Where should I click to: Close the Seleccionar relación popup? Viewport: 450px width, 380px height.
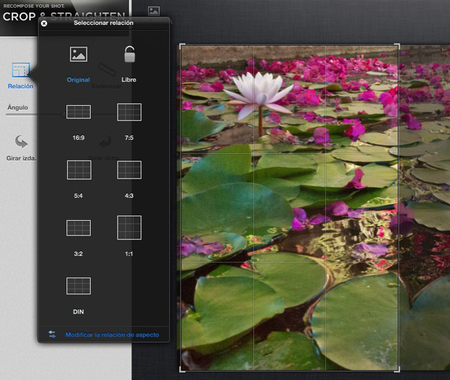[44, 23]
